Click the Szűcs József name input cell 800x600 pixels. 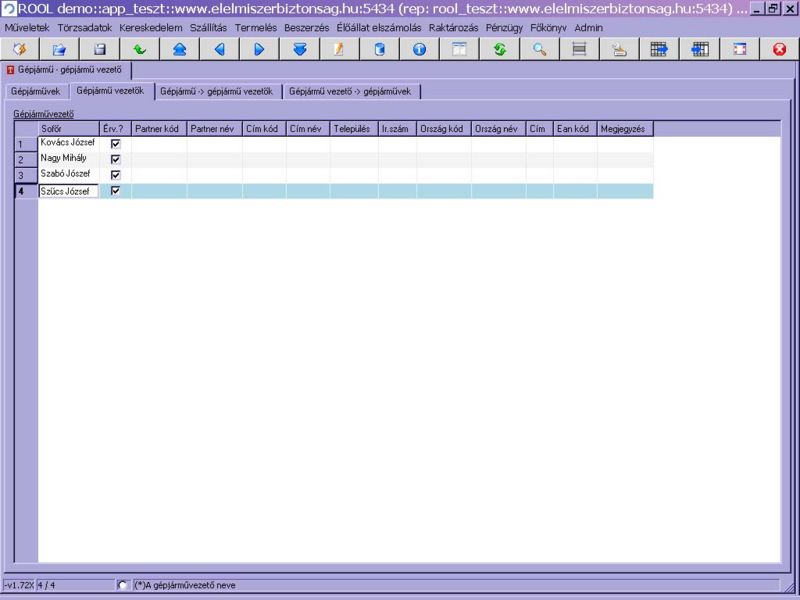(x=68, y=191)
